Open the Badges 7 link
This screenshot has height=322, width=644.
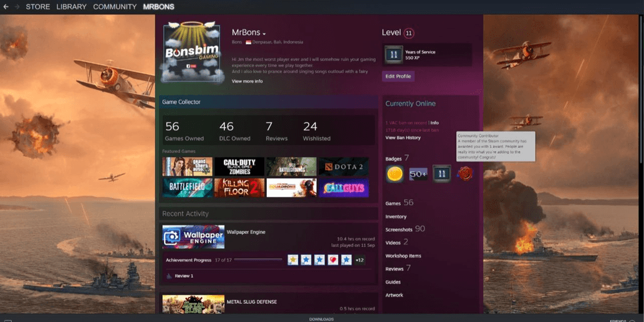pyautogui.click(x=396, y=158)
